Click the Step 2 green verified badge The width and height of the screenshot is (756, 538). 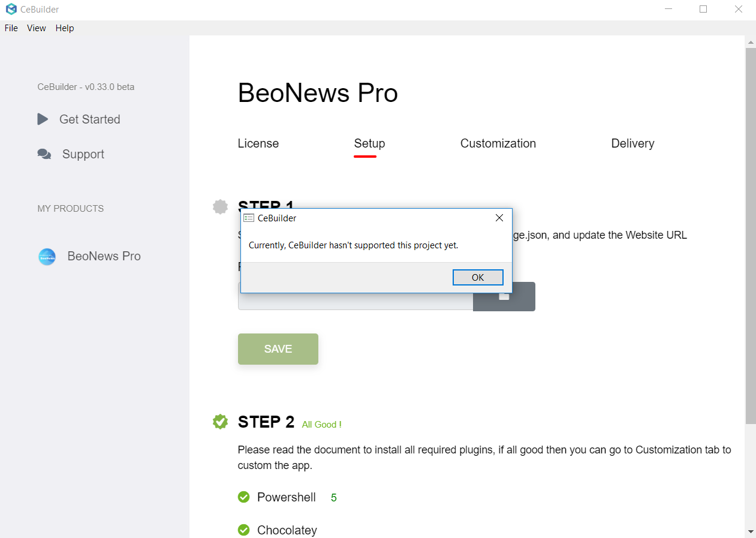click(x=221, y=422)
